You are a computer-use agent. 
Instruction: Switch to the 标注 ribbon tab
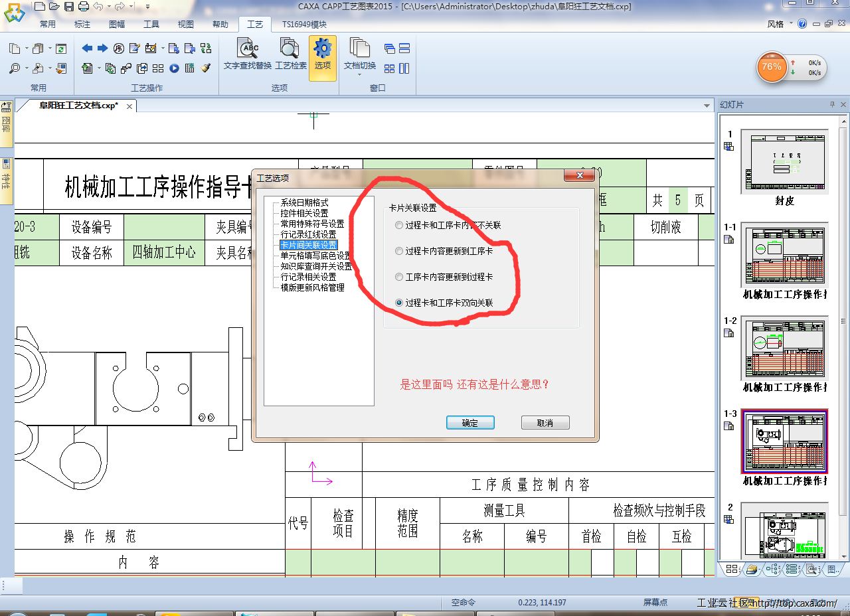(82, 25)
